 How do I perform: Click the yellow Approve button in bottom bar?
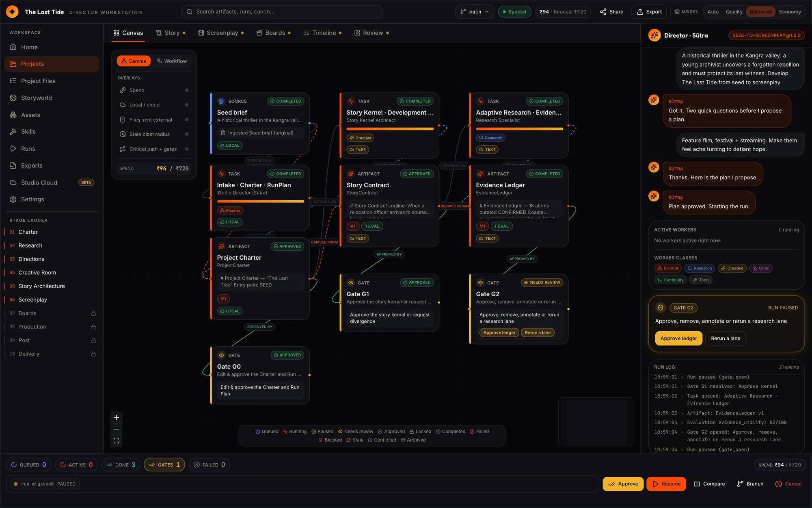coord(623,484)
